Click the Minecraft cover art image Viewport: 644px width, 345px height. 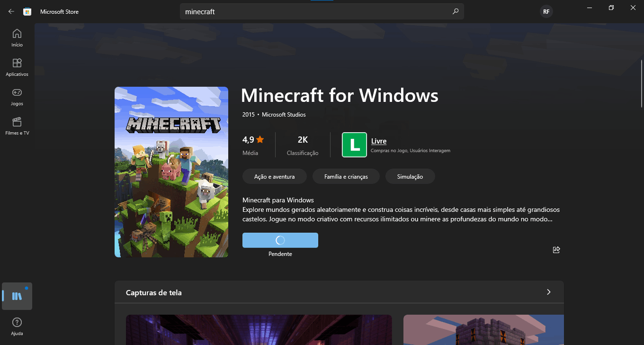point(171,172)
